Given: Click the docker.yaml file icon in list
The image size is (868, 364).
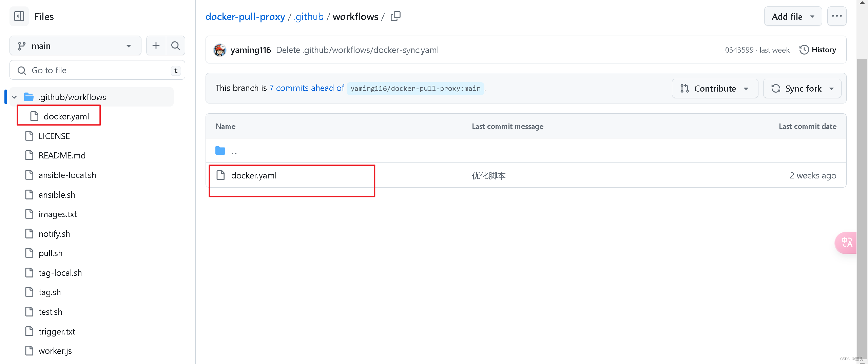Looking at the screenshot, I should (x=220, y=175).
